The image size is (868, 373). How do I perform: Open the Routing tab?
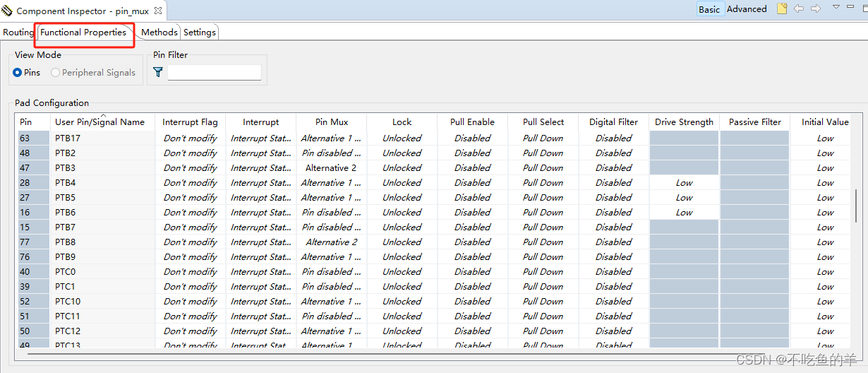pyautogui.click(x=18, y=32)
